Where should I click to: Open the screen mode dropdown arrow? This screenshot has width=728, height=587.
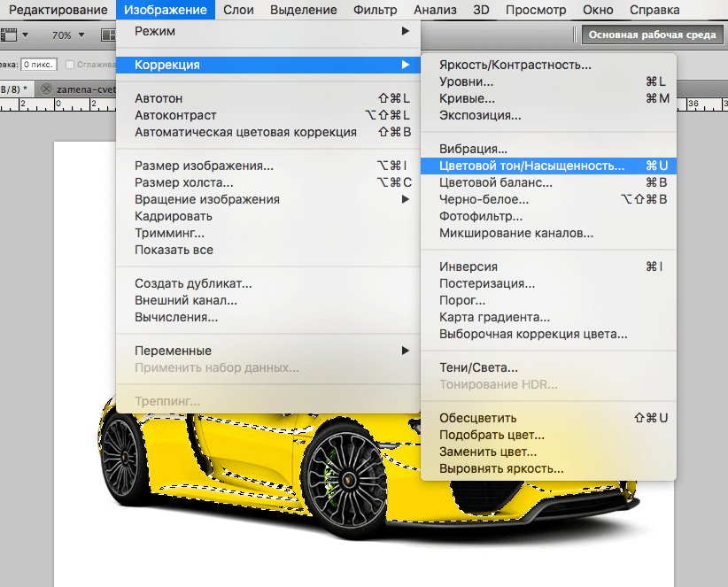25,35
